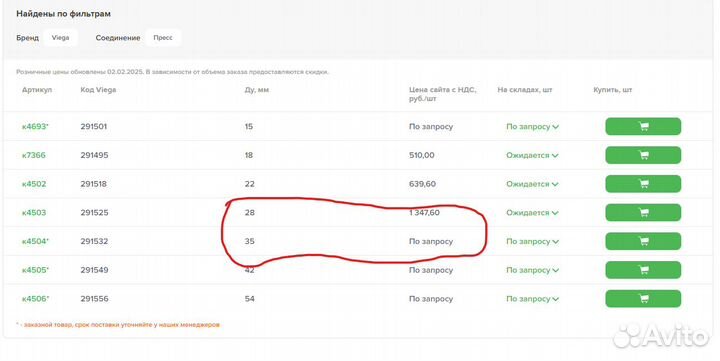Select the 'Купить, шт' column header
The image size is (720, 361).
(613, 90)
